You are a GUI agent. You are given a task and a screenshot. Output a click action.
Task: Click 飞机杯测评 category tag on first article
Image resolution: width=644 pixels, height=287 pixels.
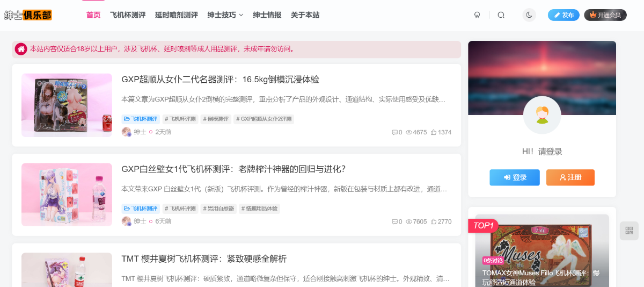coord(141,119)
